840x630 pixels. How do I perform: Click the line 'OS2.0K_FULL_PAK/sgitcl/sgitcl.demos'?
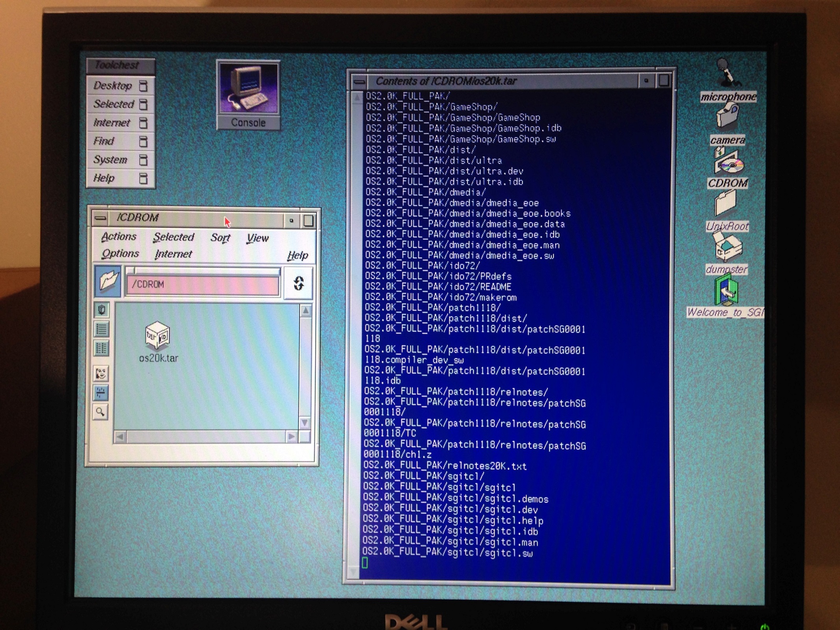click(456, 499)
